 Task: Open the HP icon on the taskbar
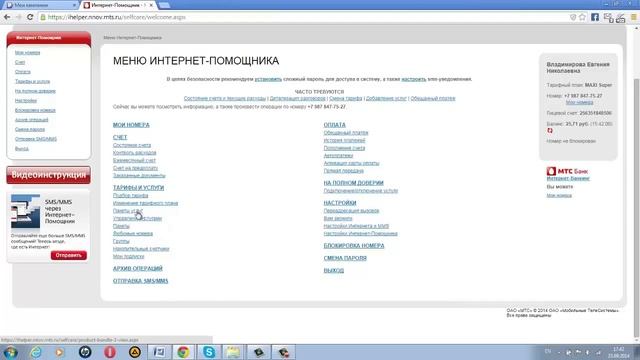pyautogui.click(x=85, y=352)
